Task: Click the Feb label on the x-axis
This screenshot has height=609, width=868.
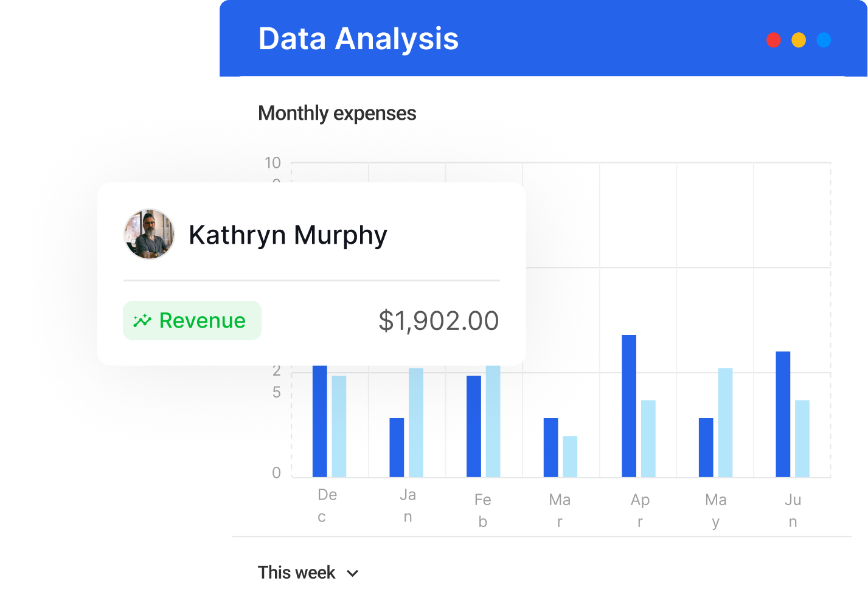Action: click(482, 510)
